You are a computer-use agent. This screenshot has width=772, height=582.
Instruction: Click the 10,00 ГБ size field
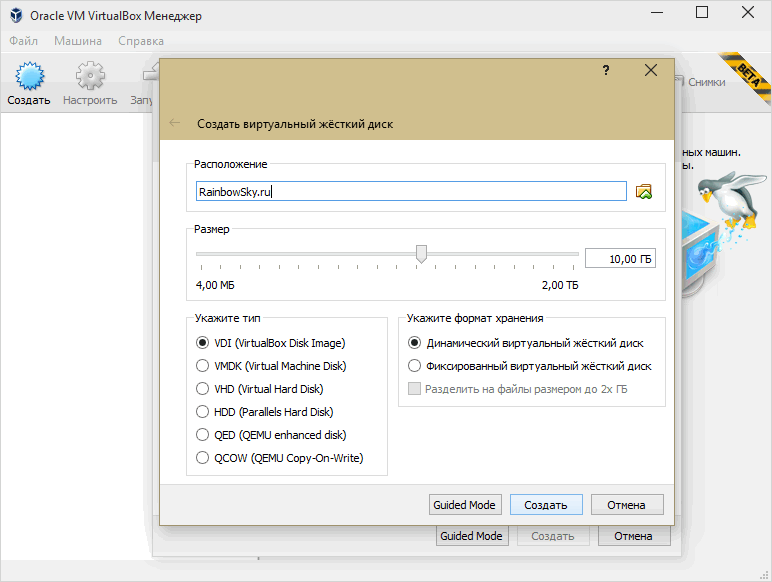620,259
